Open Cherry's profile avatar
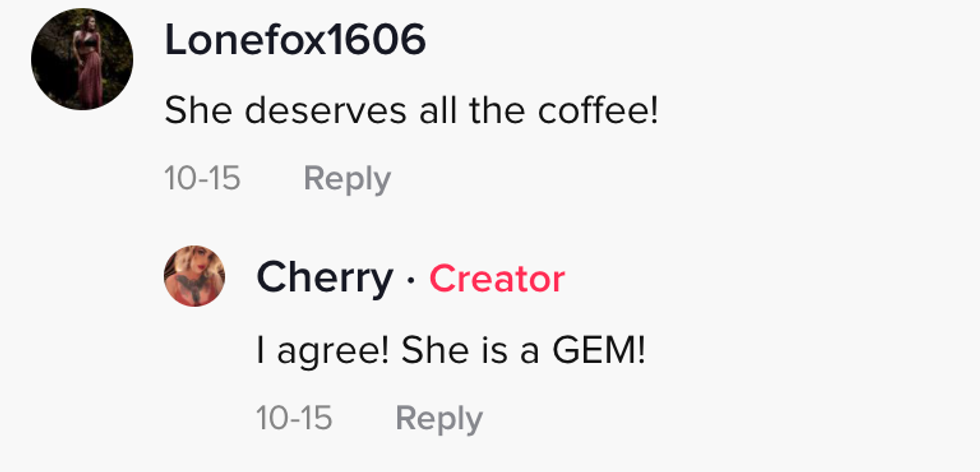Image resolution: width=980 pixels, height=472 pixels. point(194,275)
